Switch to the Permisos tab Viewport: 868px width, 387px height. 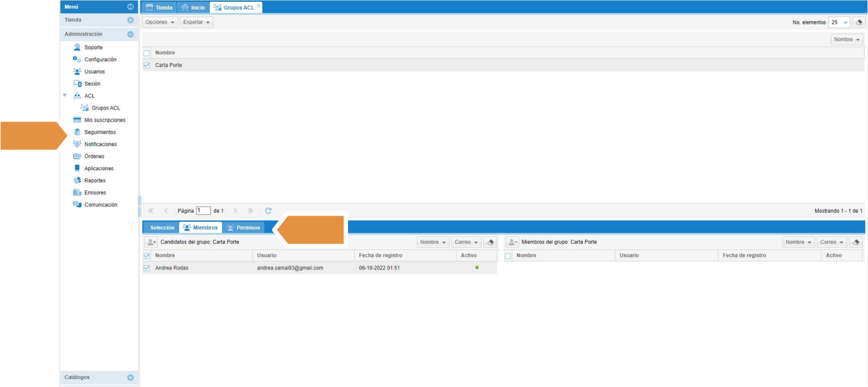pos(244,228)
